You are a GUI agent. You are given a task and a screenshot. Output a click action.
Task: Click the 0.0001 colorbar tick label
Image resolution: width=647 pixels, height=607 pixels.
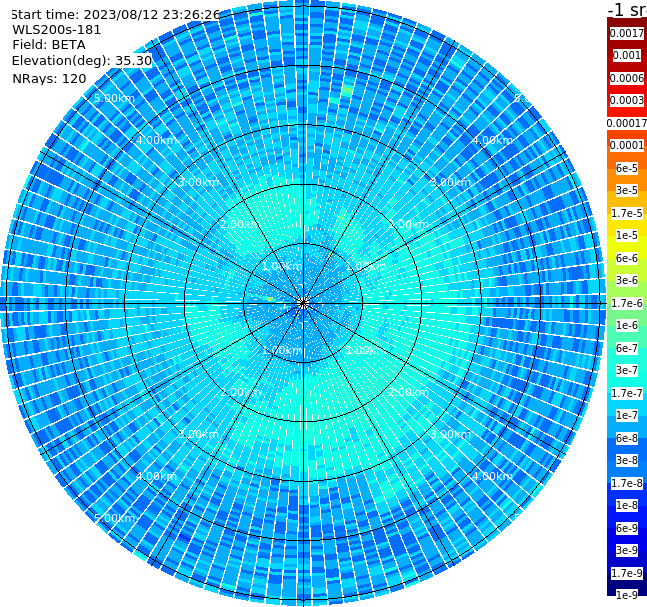click(627, 145)
